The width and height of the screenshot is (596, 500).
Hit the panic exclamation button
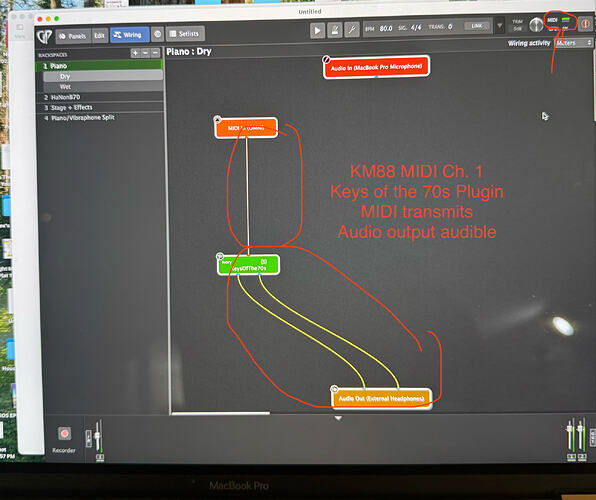tap(586, 24)
